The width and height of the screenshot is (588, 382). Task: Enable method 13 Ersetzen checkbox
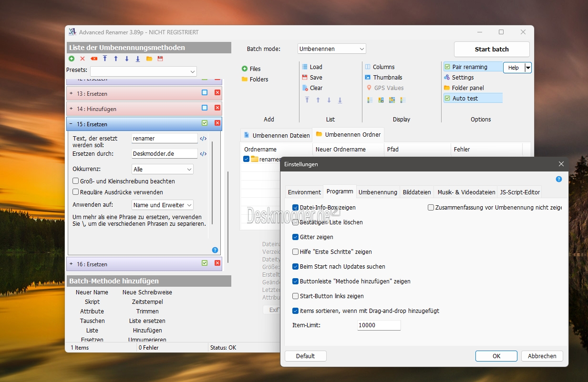point(205,93)
